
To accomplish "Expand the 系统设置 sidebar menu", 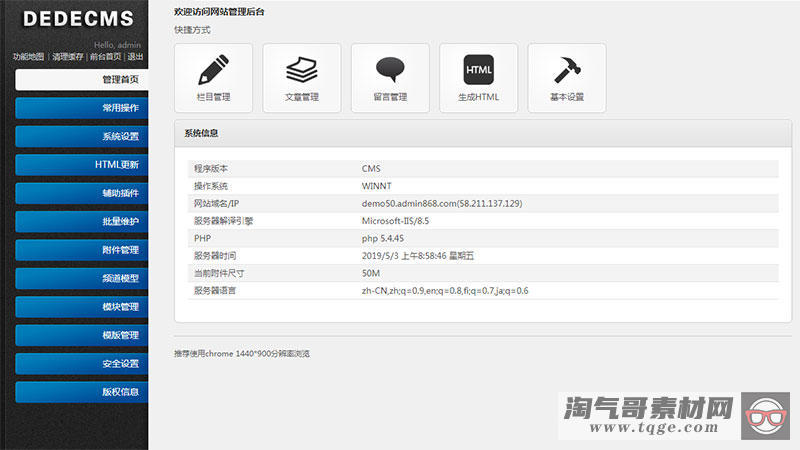I will click(x=82, y=137).
